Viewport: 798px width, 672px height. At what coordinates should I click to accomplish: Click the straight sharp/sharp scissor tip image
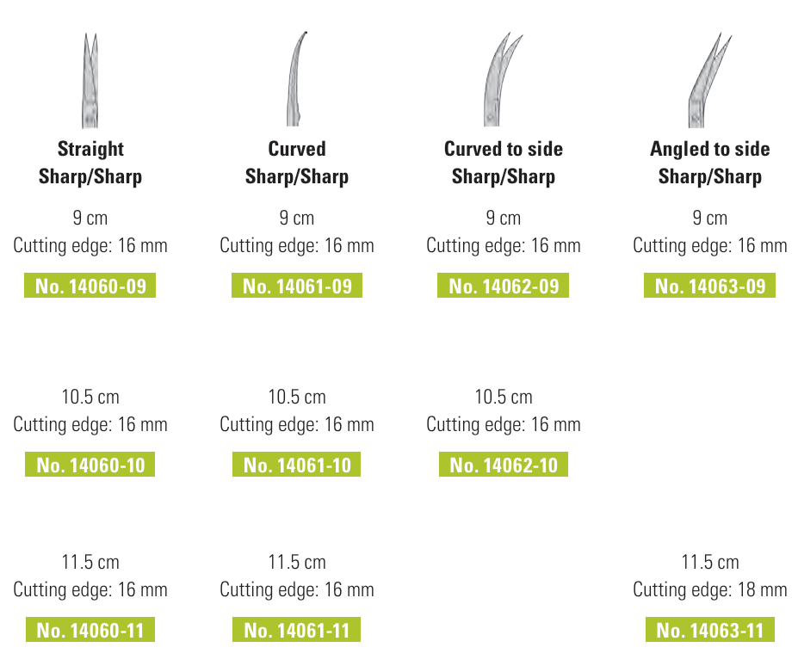[x=90, y=82]
